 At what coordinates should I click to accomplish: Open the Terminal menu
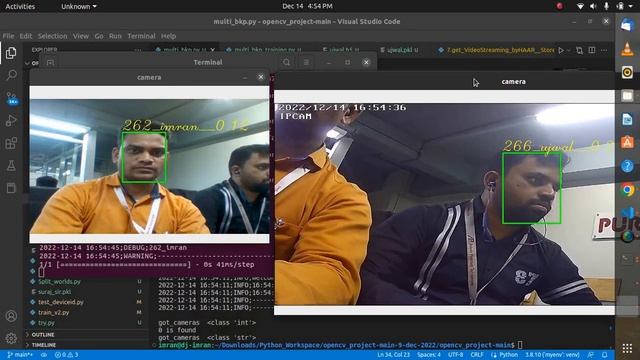point(141,36)
